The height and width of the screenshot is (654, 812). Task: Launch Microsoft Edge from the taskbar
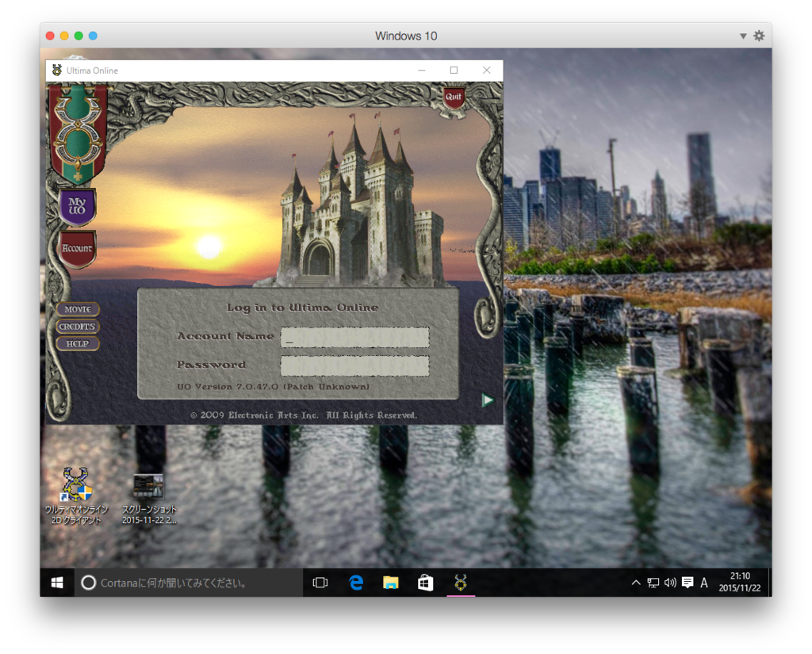click(356, 583)
